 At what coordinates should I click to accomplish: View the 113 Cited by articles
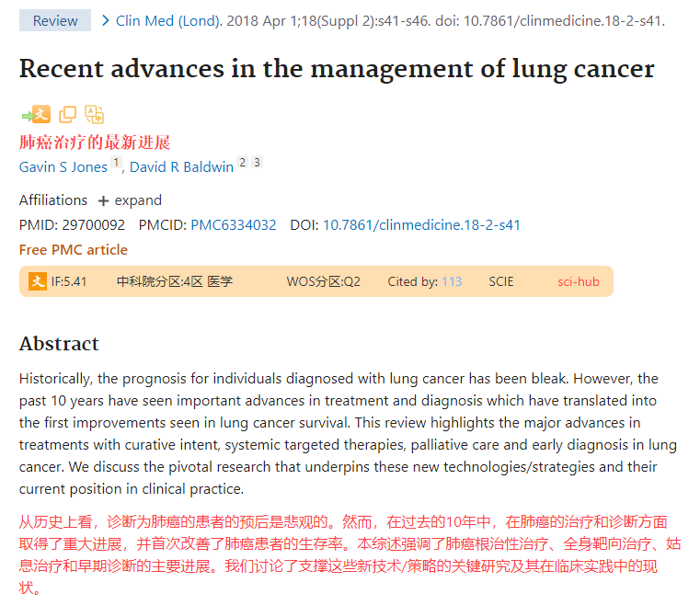coord(452,281)
